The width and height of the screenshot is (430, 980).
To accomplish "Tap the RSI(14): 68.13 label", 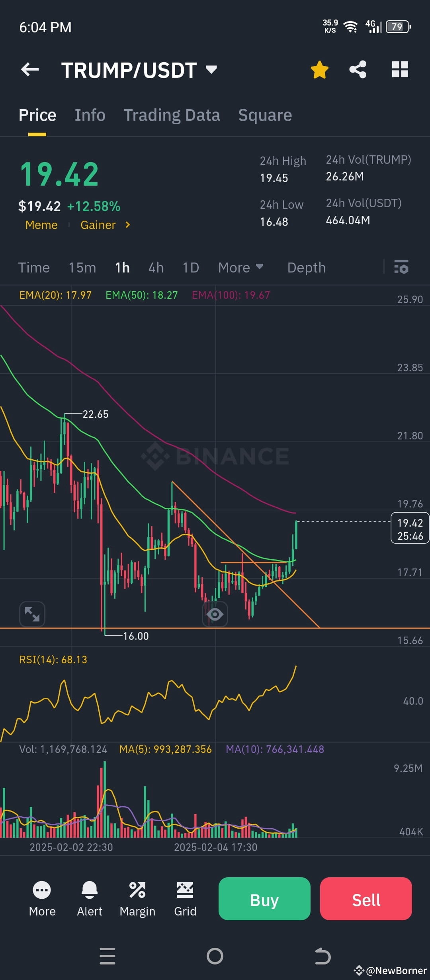I will 53,660.
